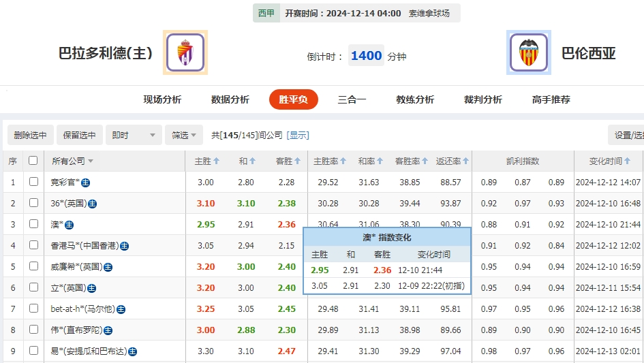Tick the select-all checkbox in header

33,161
